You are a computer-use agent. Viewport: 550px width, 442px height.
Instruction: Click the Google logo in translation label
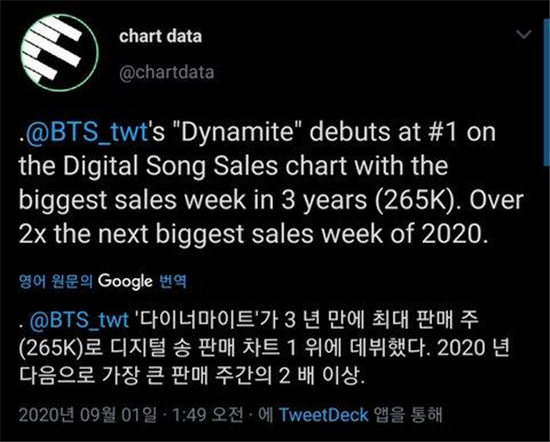click(x=125, y=282)
